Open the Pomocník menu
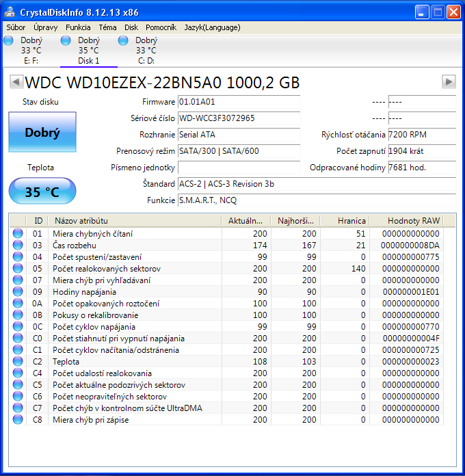 (x=161, y=27)
